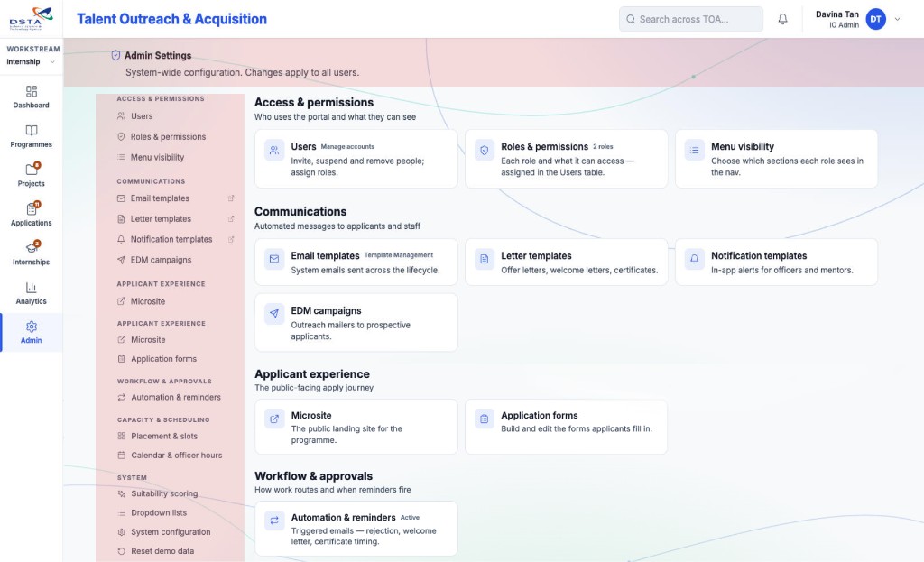924x562 pixels.
Task: Open Projects in left nav
Action: point(32,175)
